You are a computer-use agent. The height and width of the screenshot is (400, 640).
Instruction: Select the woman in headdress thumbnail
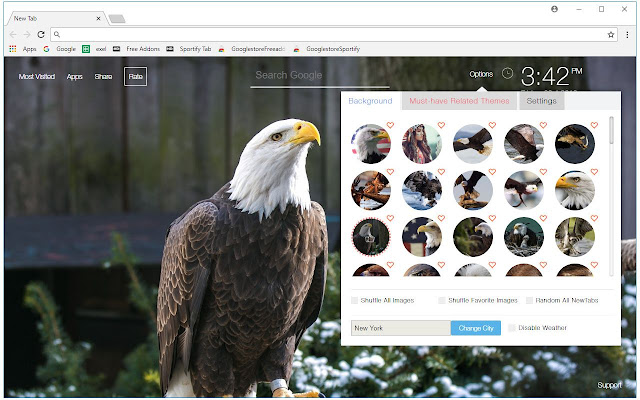(x=422, y=144)
